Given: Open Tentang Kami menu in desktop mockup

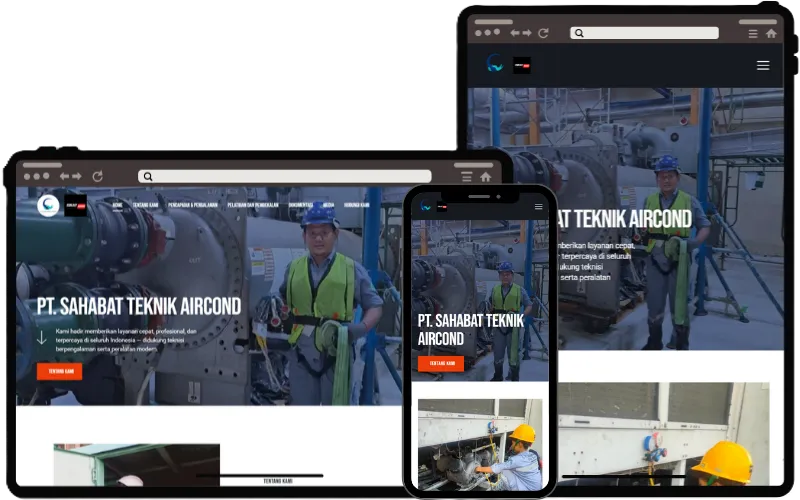Looking at the screenshot, I should [145, 205].
